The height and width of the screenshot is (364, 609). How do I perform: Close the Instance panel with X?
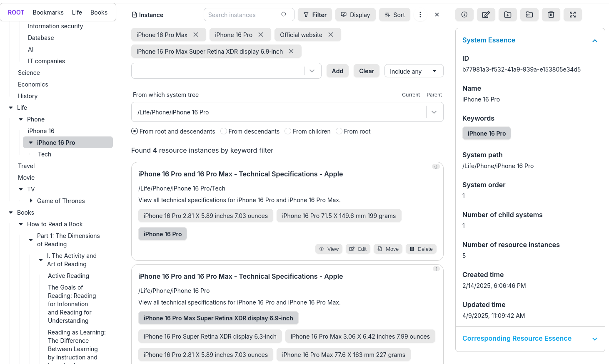pos(437,15)
